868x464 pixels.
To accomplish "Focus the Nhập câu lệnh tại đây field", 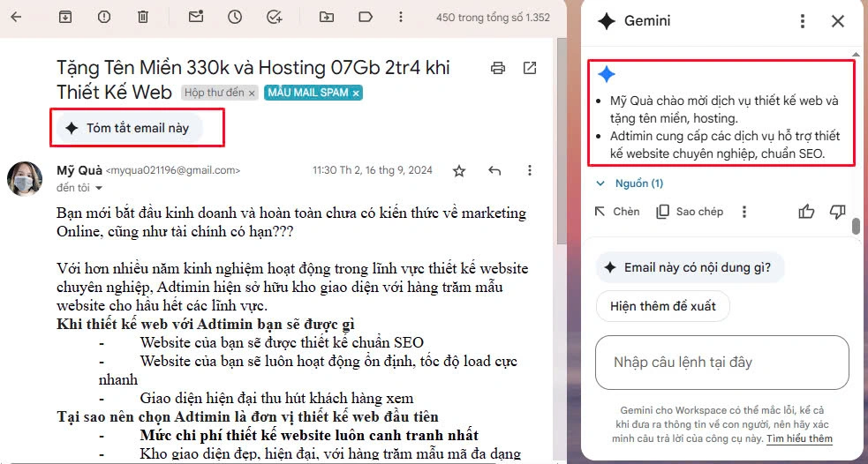I will 721,363.
